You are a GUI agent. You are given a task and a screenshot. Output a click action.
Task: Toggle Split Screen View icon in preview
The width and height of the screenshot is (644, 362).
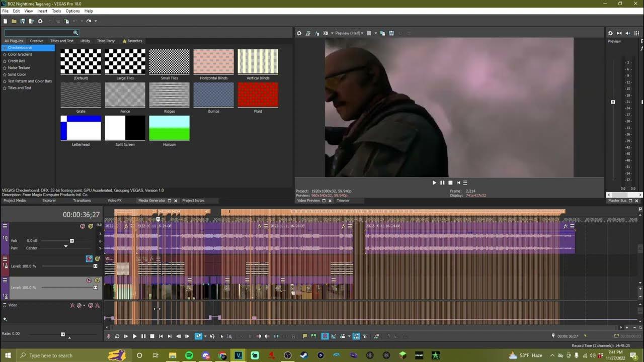pyautogui.click(x=325, y=33)
